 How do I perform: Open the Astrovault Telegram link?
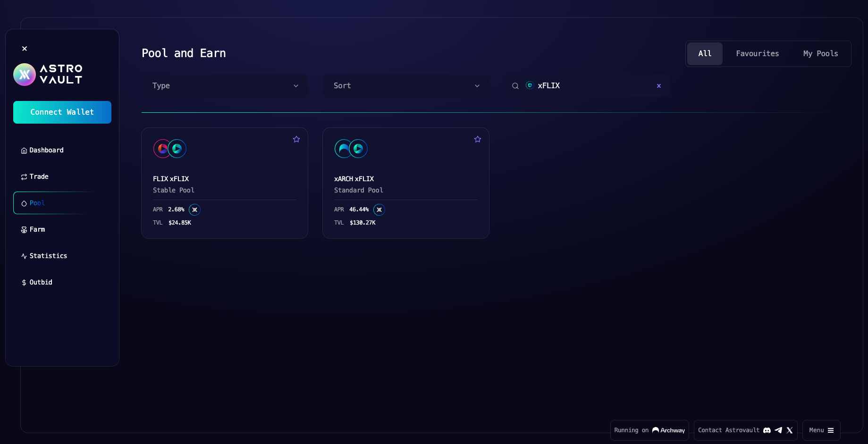click(778, 430)
